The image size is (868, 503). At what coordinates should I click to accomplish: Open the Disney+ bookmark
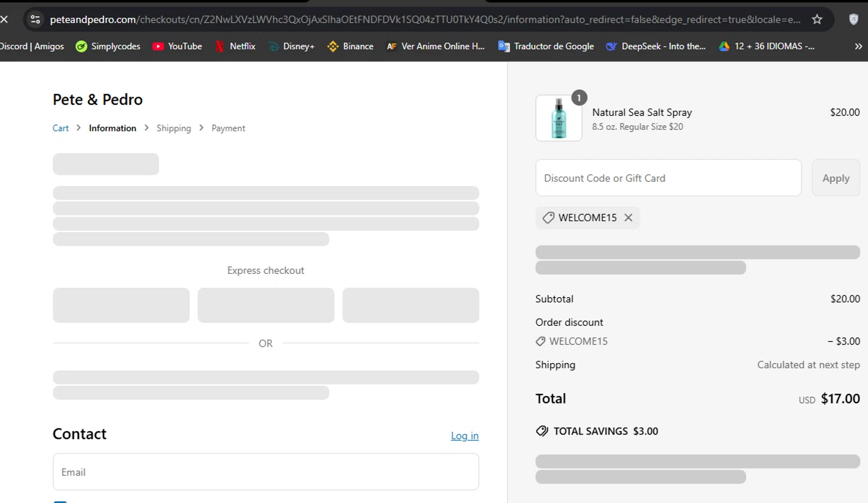pyautogui.click(x=291, y=46)
